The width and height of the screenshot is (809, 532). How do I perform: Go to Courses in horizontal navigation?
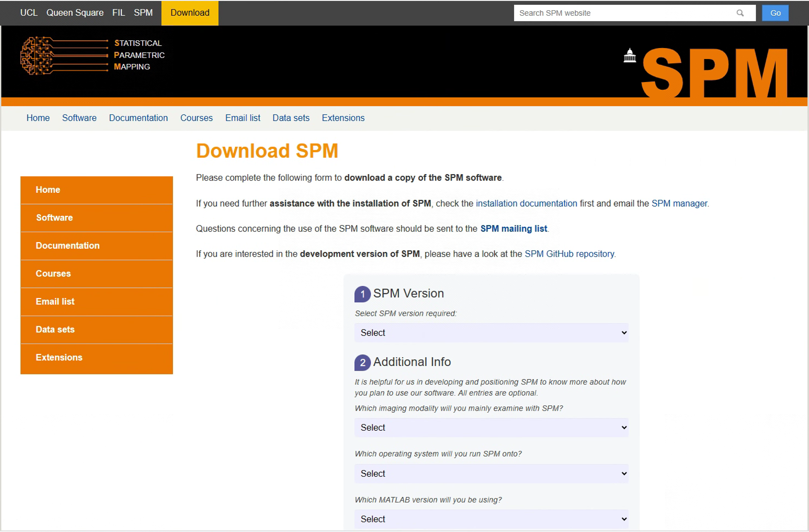[x=196, y=118]
